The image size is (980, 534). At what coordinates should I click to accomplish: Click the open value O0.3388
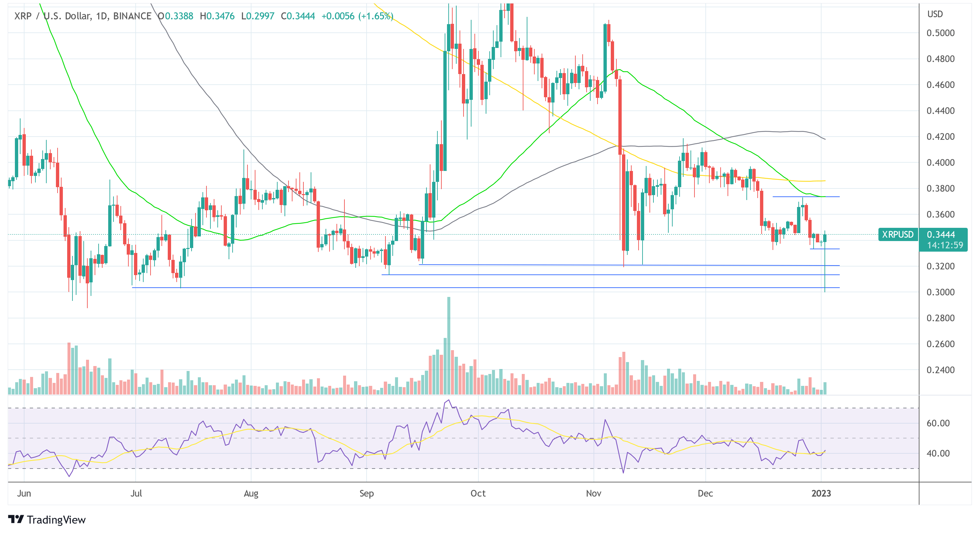[175, 16]
